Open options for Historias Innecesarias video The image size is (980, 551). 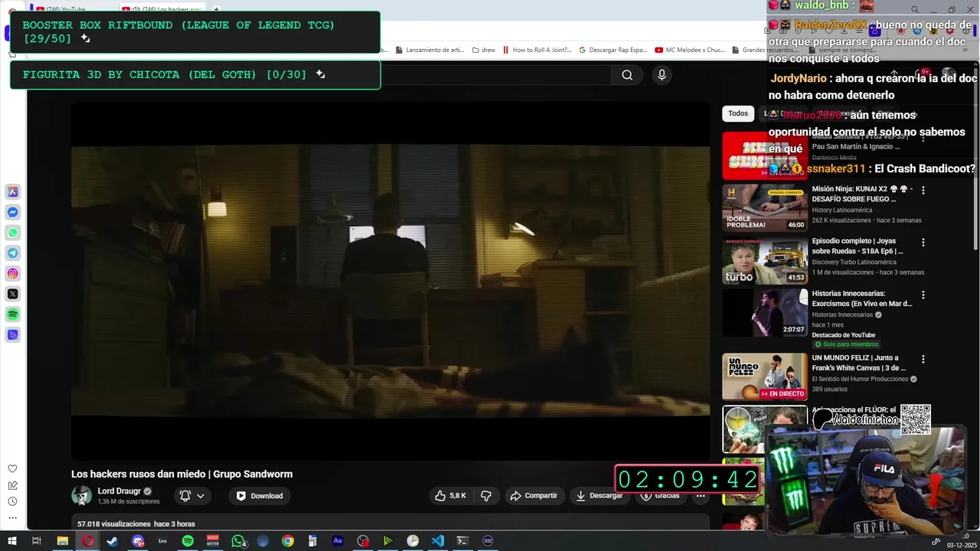(923, 294)
